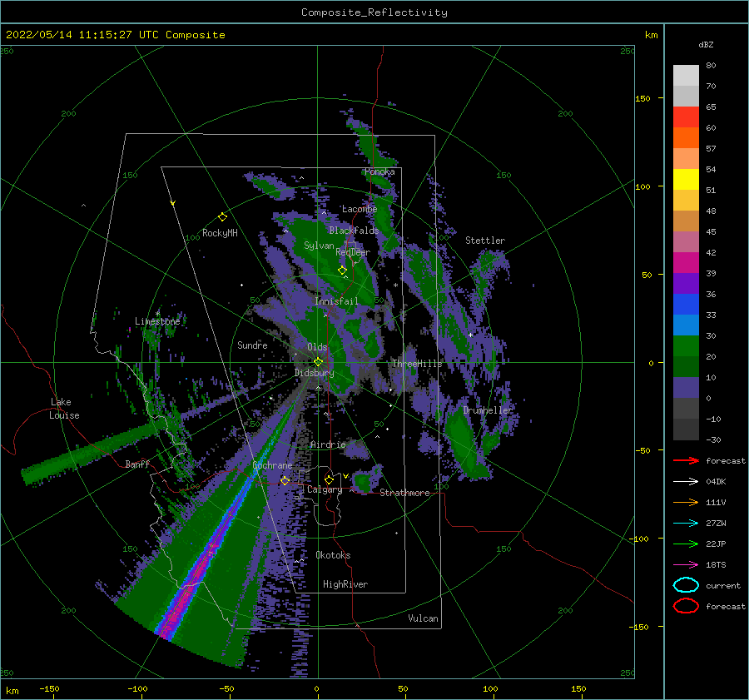Image resolution: width=749 pixels, height=700 pixels.
Task: Click the Calgary label
Action: tap(325, 489)
